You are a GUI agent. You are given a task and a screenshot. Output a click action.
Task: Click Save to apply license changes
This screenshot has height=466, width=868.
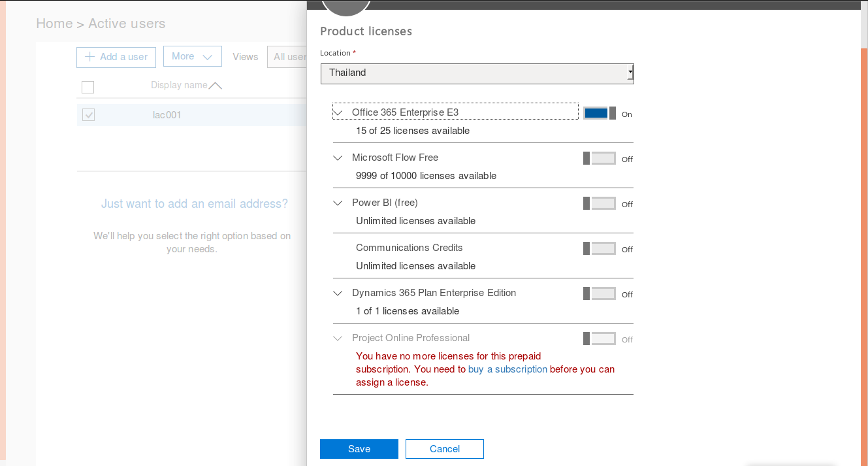(x=359, y=449)
